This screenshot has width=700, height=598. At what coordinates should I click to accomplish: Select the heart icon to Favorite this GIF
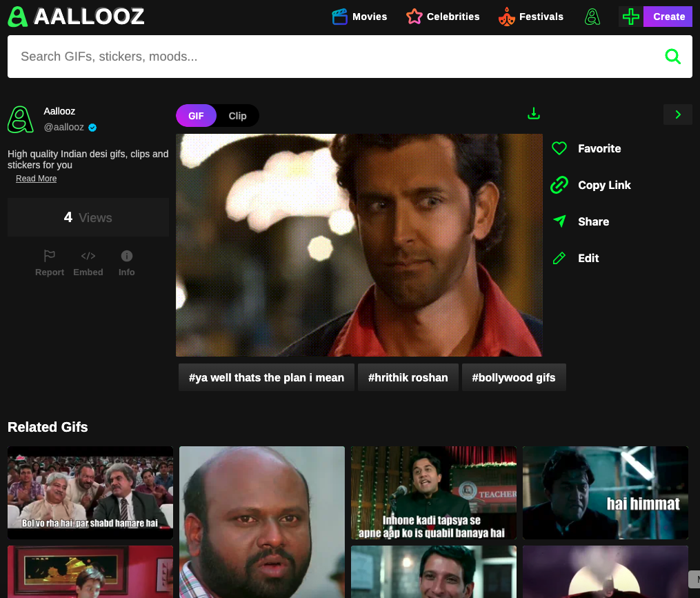(559, 148)
